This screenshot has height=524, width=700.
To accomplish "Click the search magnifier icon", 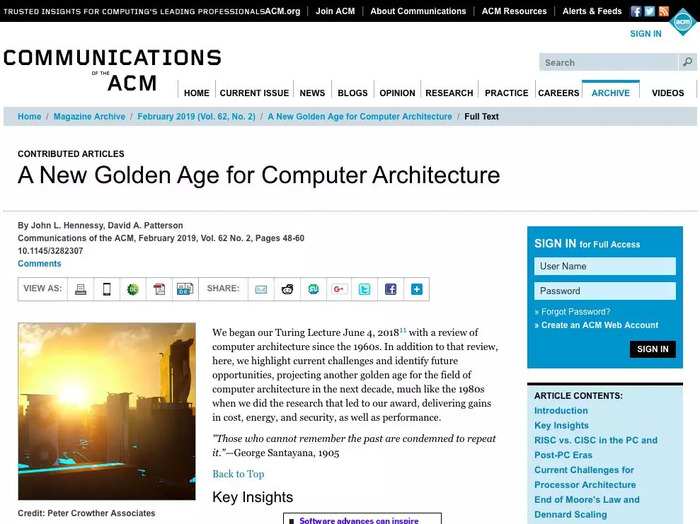I will click(688, 62).
